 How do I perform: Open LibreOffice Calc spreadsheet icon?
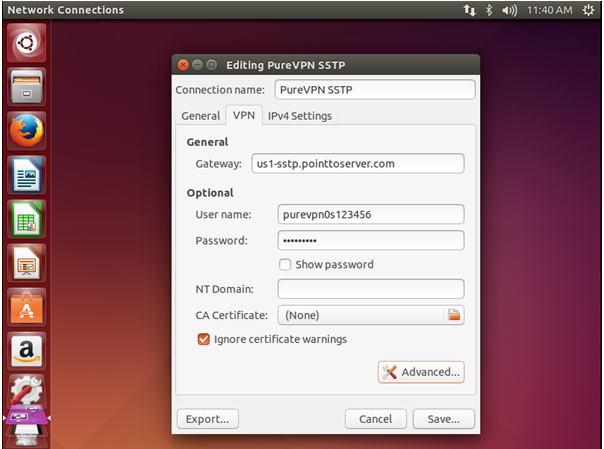pos(27,219)
